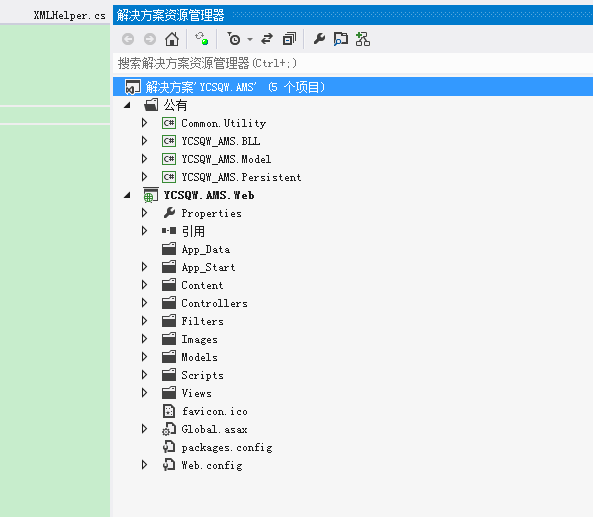This screenshot has height=517, width=593.
Task: Select the solution 'YCSQW.AMS' root node
Action: 352,87
